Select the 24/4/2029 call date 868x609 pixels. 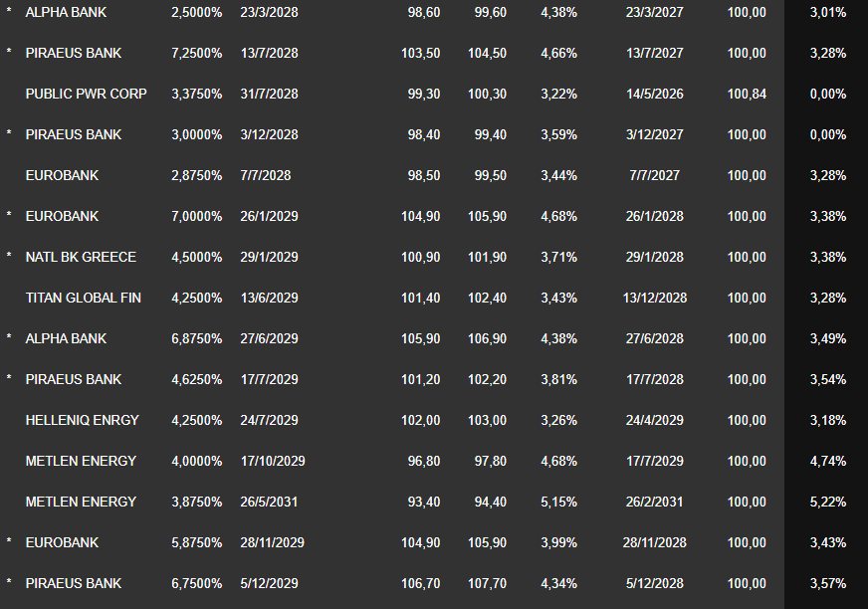coord(655,420)
